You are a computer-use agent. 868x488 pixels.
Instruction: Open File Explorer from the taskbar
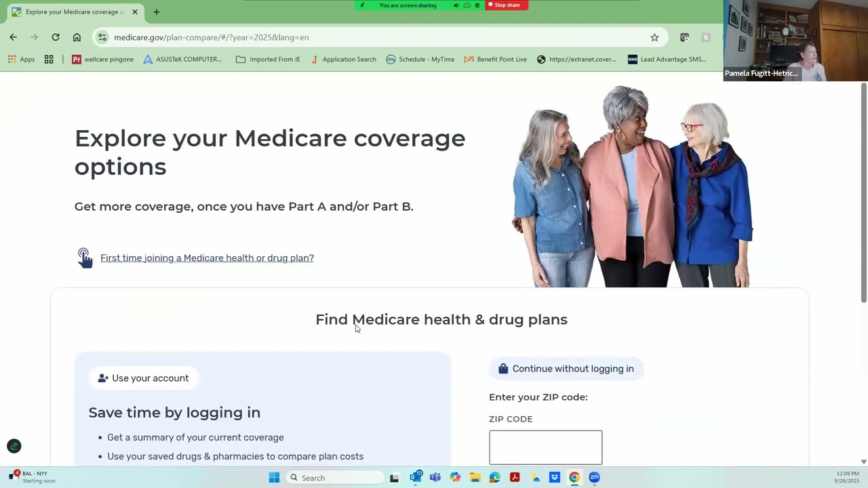475,478
